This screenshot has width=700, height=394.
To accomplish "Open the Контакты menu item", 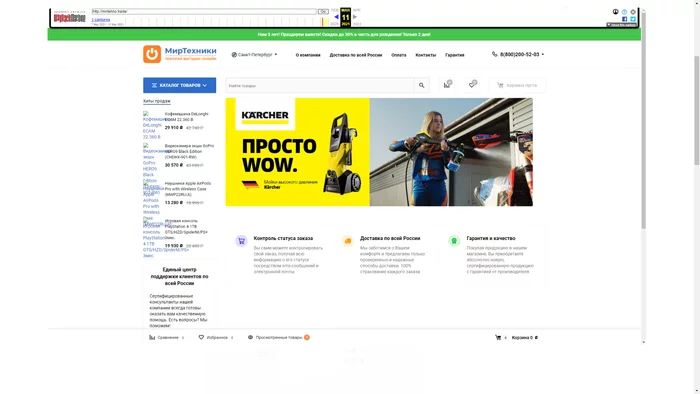I will click(x=425, y=55).
